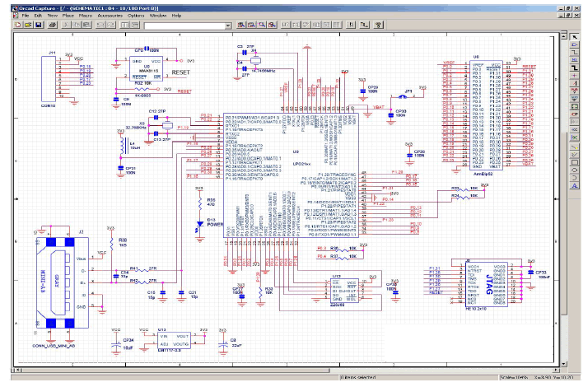Click the Paste toolbar icon
The height and width of the screenshot is (387, 588).
85,26
